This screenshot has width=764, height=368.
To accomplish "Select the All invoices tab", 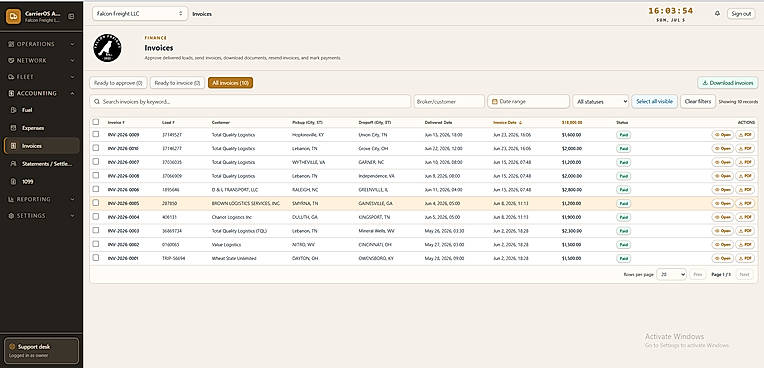I will pyautogui.click(x=230, y=83).
